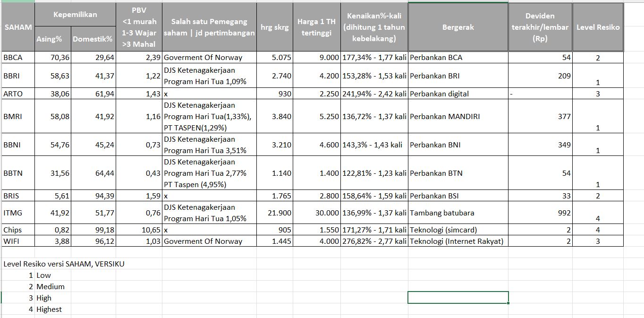
Task: Click the BBRI ticker cell
Action: [x=18, y=76]
